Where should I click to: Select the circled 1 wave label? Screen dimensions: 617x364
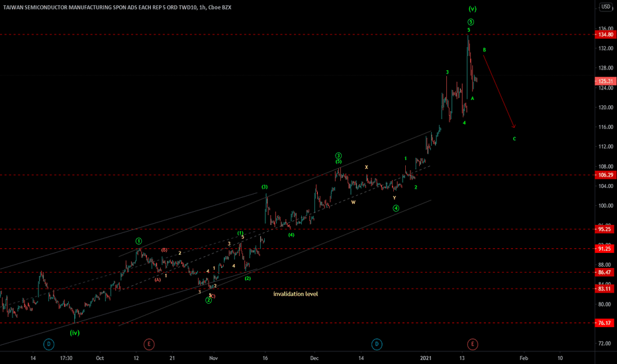point(138,241)
